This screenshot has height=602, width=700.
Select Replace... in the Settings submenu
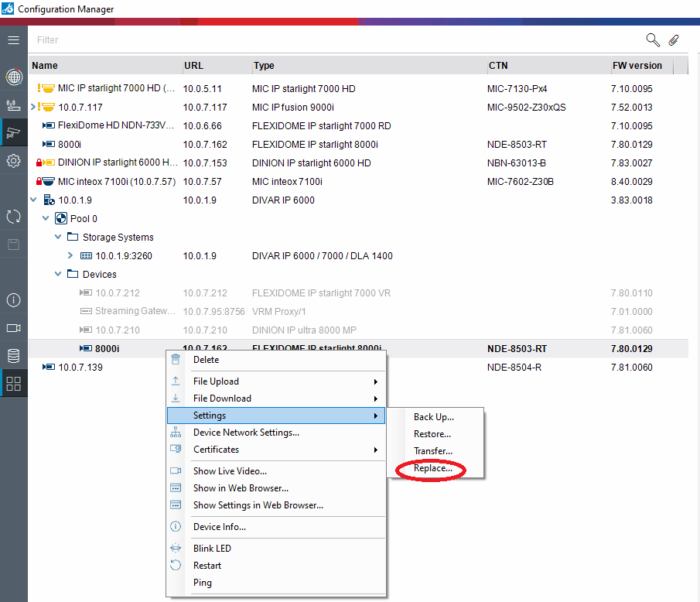pos(432,468)
